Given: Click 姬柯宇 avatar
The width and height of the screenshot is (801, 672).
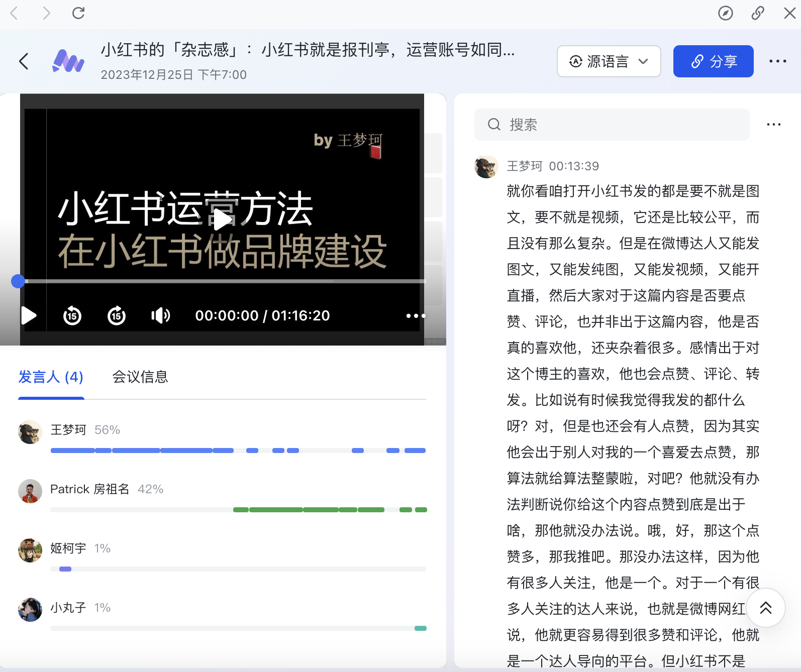Looking at the screenshot, I should click(x=30, y=550).
